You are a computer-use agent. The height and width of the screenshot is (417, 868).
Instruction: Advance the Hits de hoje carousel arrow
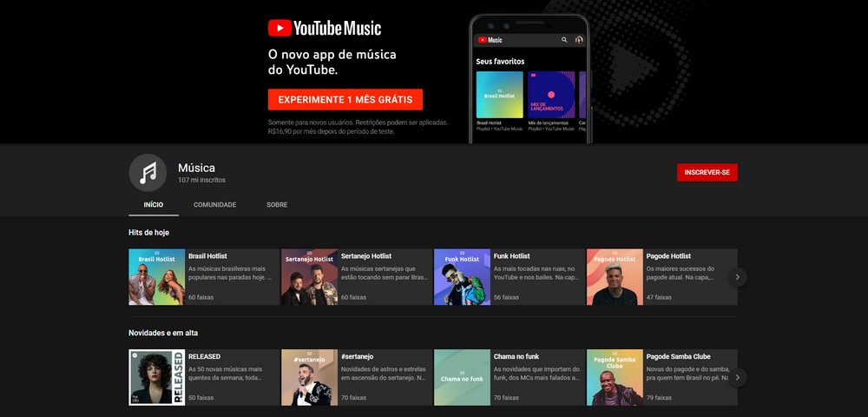[737, 277]
